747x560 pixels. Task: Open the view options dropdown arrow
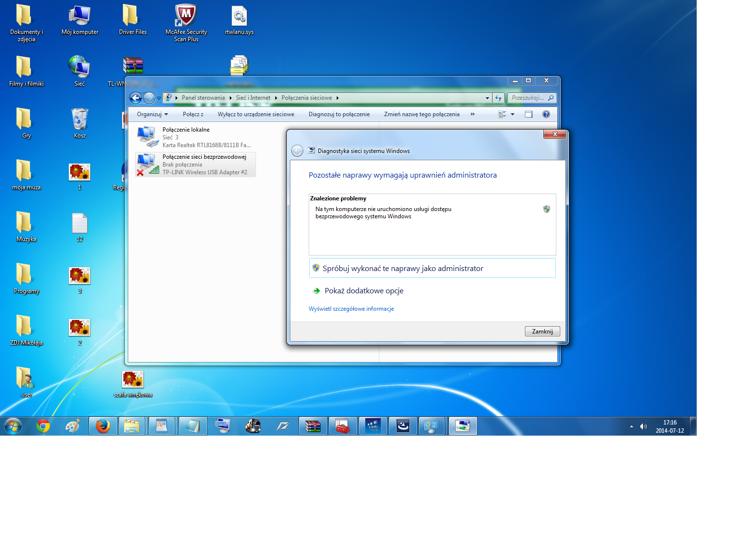pos(512,114)
